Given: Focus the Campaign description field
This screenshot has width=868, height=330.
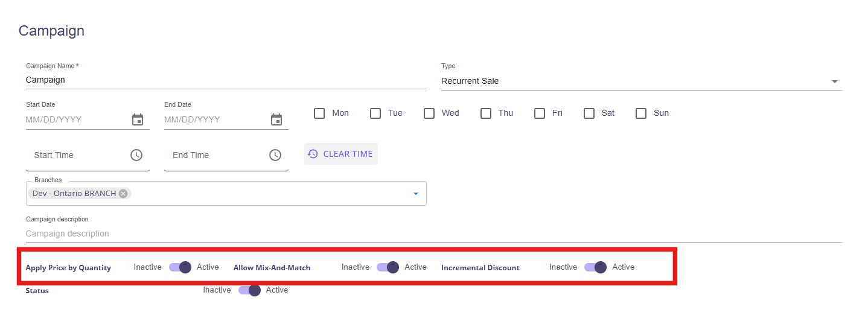Looking at the screenshot, I should 433,233.
